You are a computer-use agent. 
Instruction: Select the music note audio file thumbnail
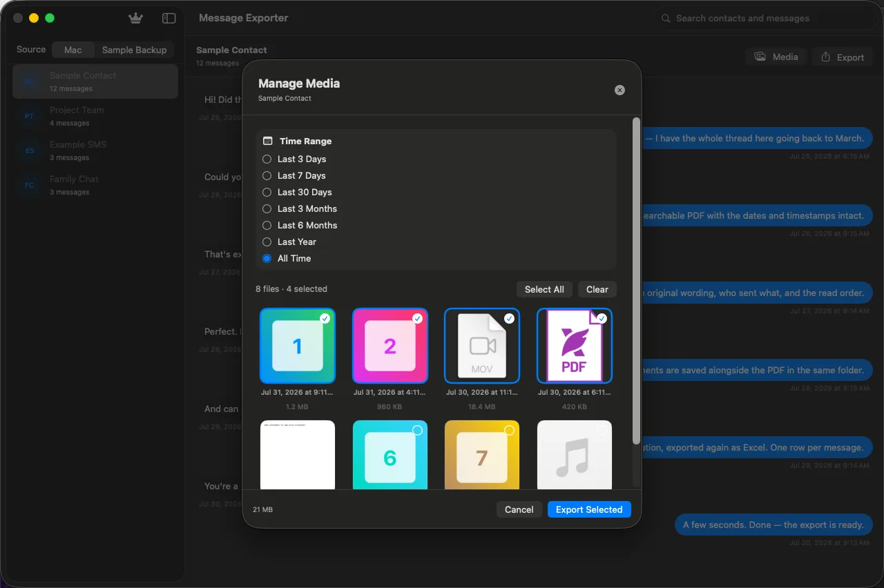coord(575,455)
